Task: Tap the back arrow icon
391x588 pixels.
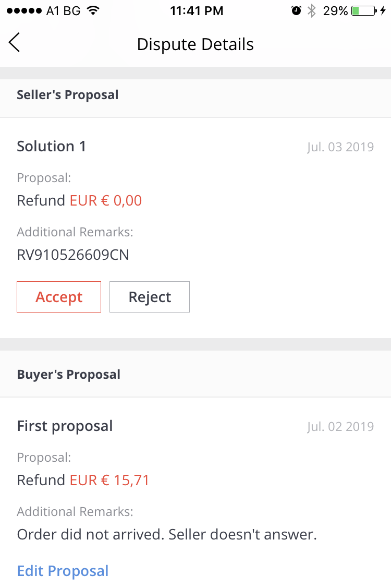Action: click(15, 42)
